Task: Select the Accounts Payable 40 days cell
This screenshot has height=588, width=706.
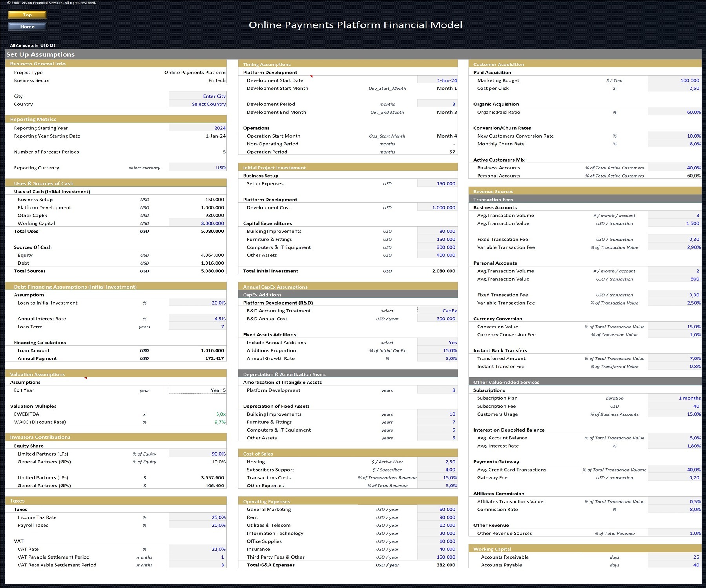Action: point(675,565)
